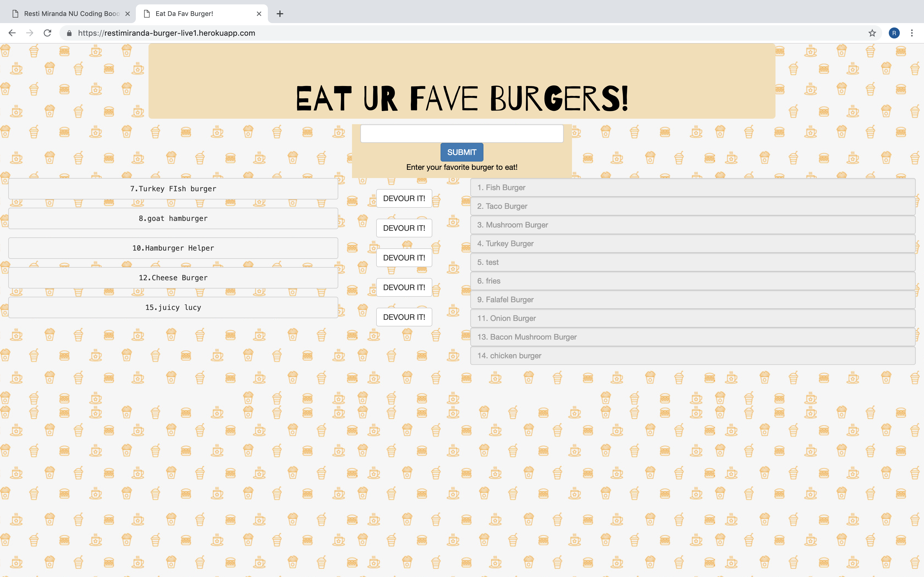The width and height of the screenshot is (924, 577).
Task: Open the user profile avatar R
Action: 894,33
